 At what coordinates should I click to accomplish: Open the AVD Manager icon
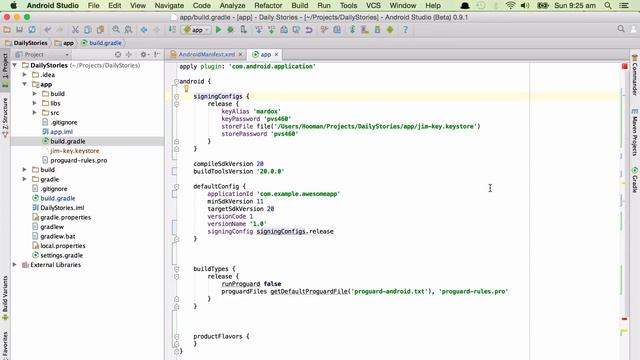pyautogui.click(x=365, y=30)
